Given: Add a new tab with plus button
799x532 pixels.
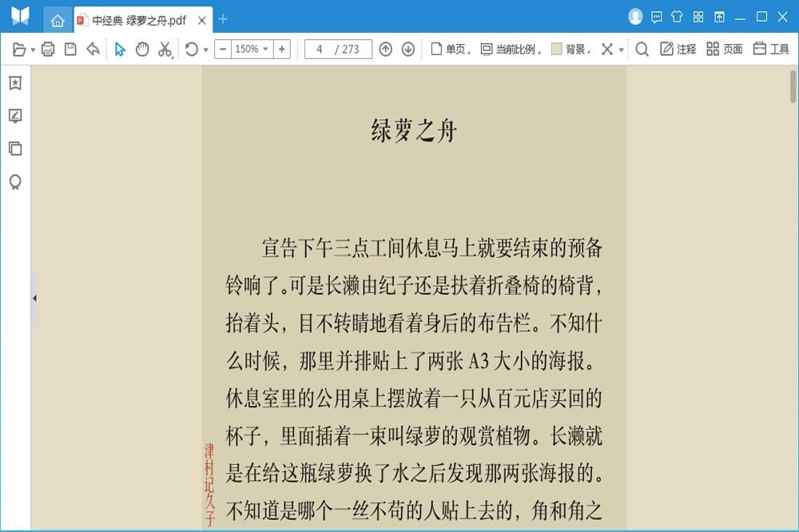Looking at the screenshot, I should click(x=223, y=19).
